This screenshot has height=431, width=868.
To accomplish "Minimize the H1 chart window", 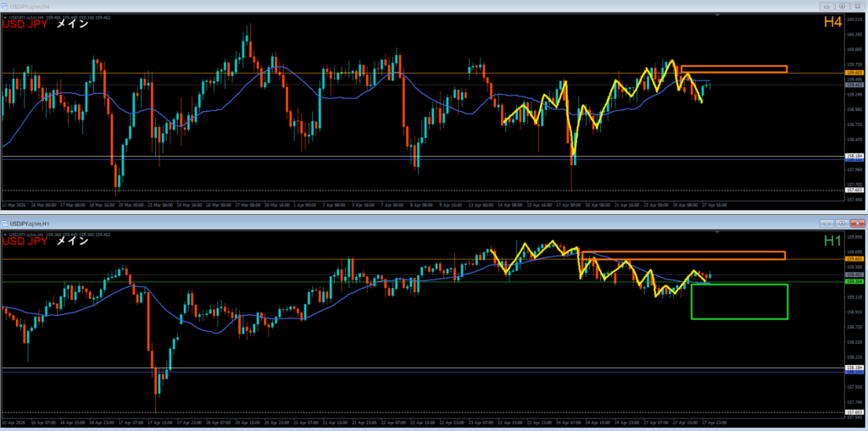I will tap(826, 224).
